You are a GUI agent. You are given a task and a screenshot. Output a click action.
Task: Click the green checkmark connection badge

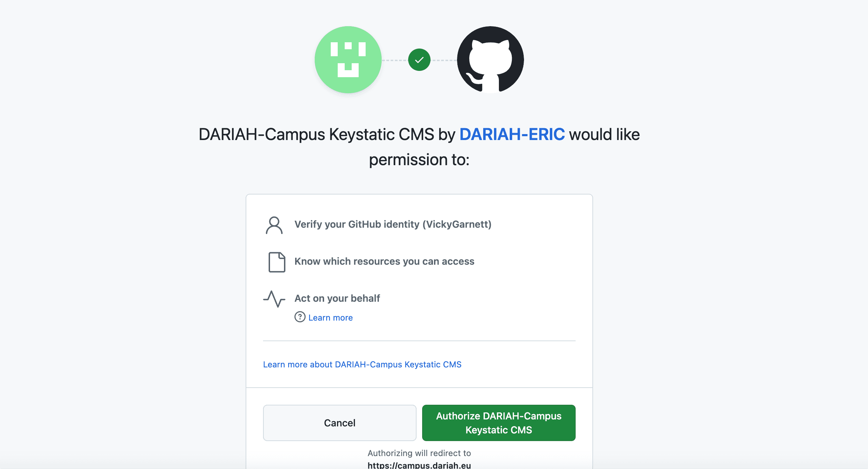tap(419, 60)
